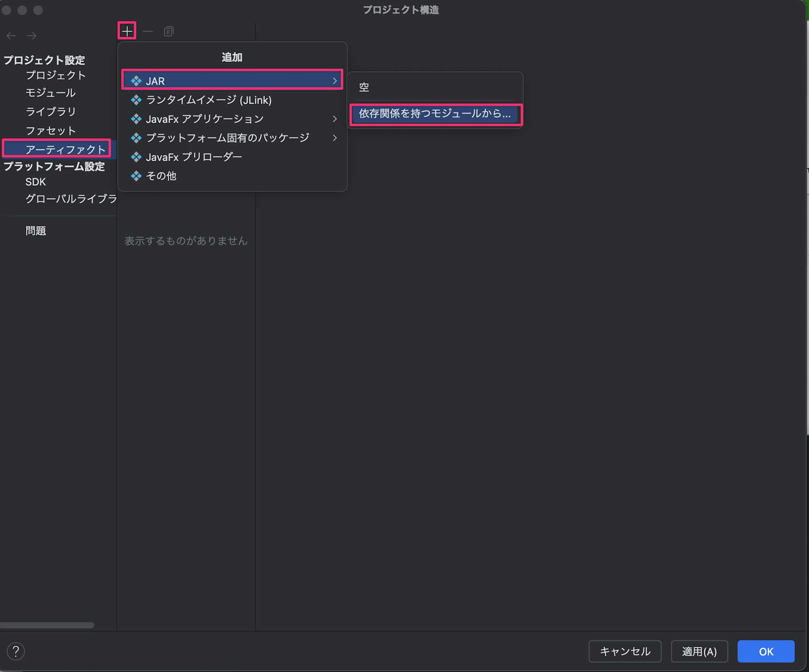Viewport: 809px width, 672px height.
Task: Click the Copy artifact toolbar icon
Action: [168, 31]
